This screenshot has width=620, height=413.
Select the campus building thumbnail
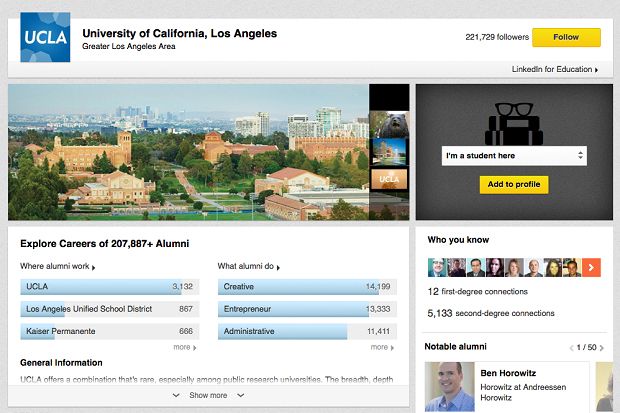click(389, 152)
